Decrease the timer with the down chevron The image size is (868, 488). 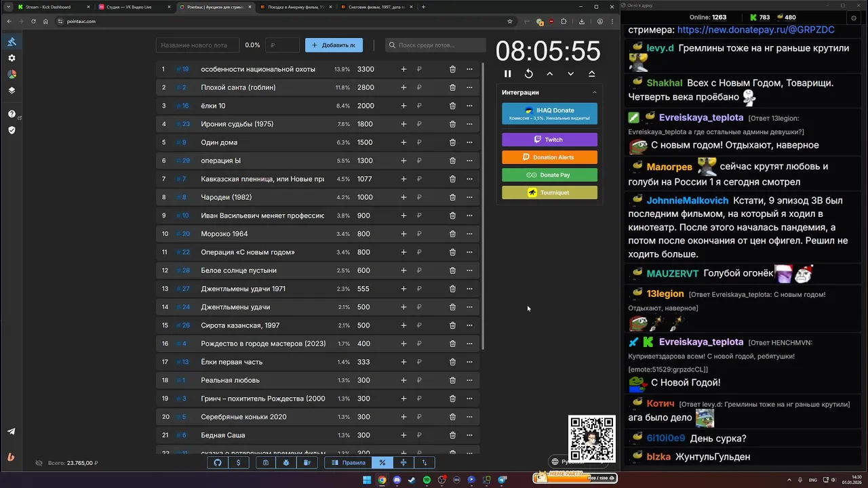571,74
